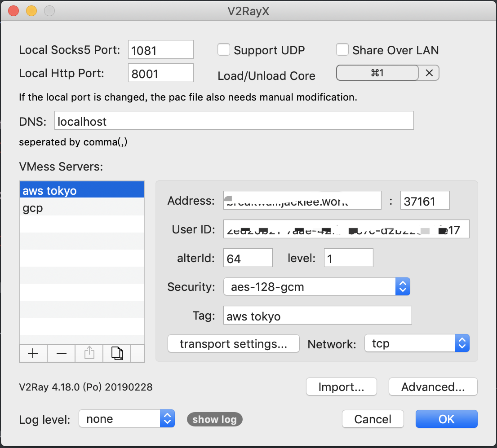Click the Load/Unload Core shortcut recorder
Screen dimensions: 497x448
(x=377, y=73)
